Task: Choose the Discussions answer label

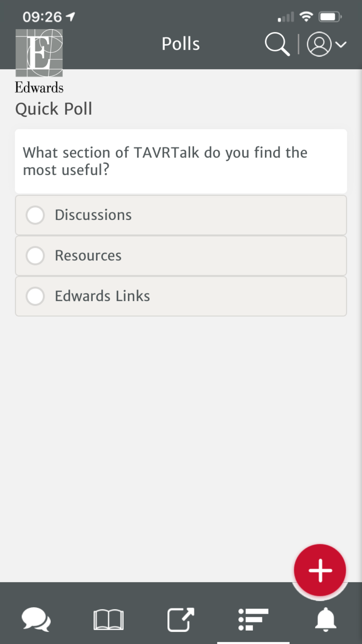Action: [93, 215]
